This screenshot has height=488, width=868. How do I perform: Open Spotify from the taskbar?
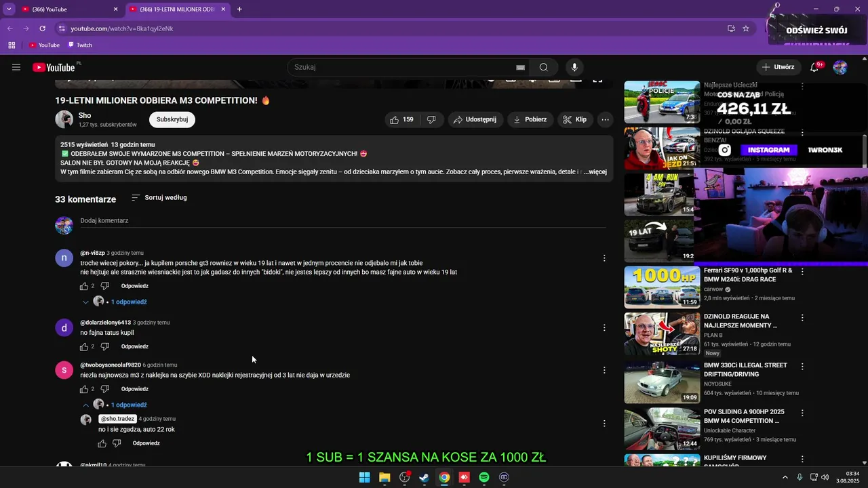484,477
